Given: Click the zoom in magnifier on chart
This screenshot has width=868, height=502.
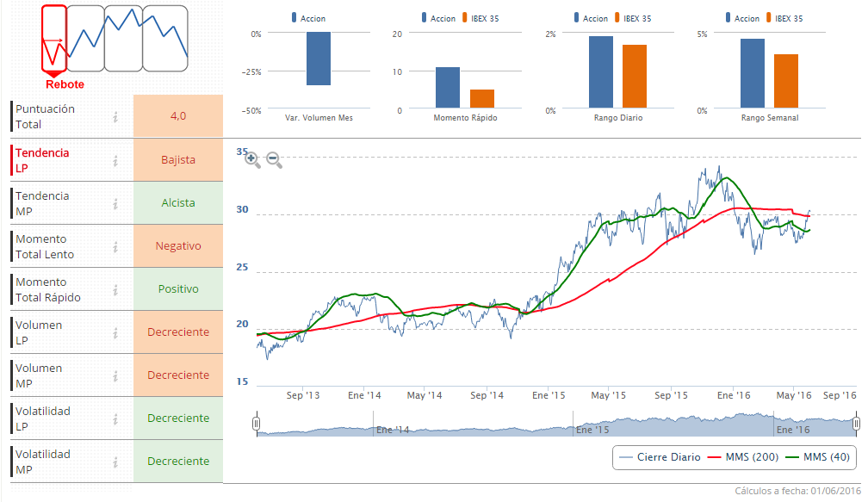Looking at the screenshot, I should click(x=251, y=158).
